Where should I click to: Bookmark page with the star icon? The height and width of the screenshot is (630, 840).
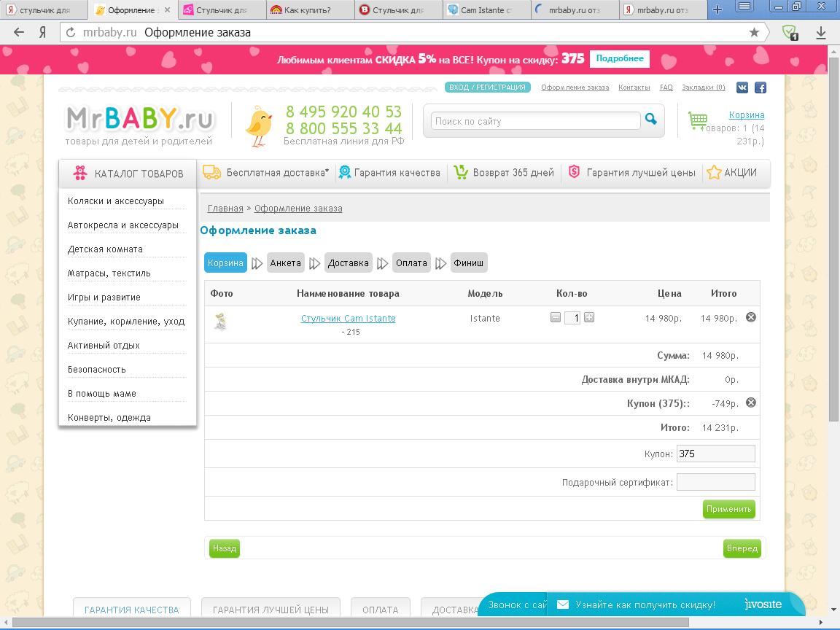(754, 33)
